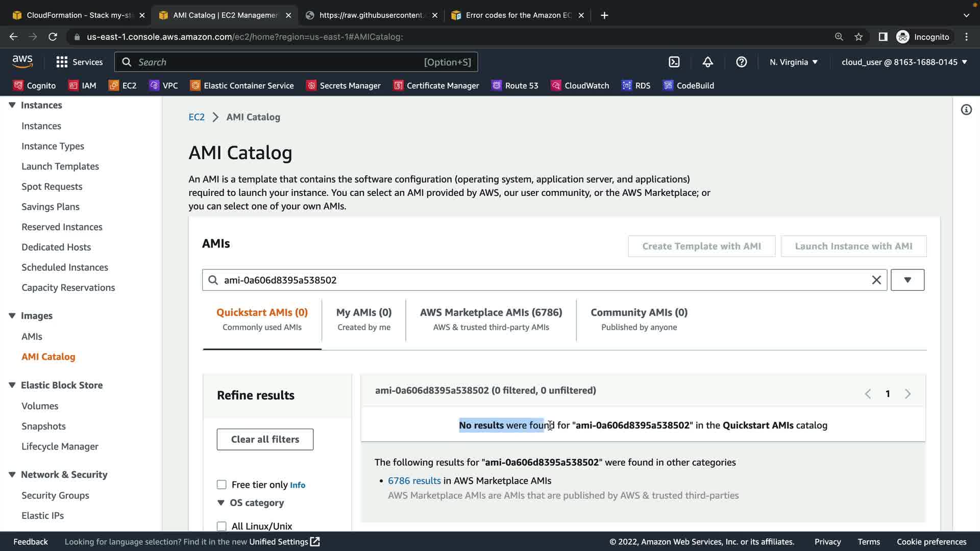Open info panel icon at right edge
This screenshot has height=551, width=980.
click(966, 110)
